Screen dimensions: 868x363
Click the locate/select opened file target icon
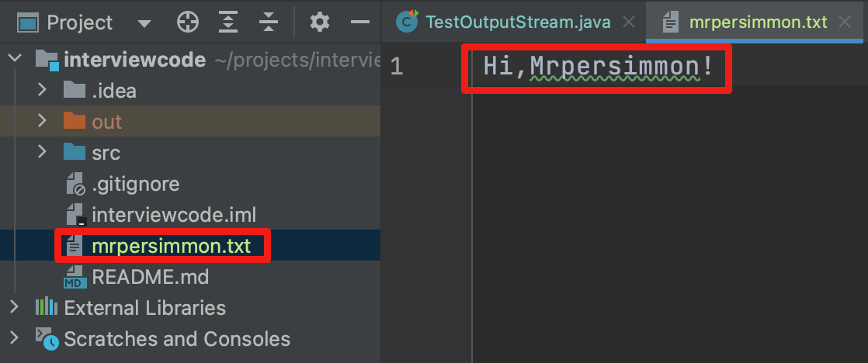tap(188, 22)
